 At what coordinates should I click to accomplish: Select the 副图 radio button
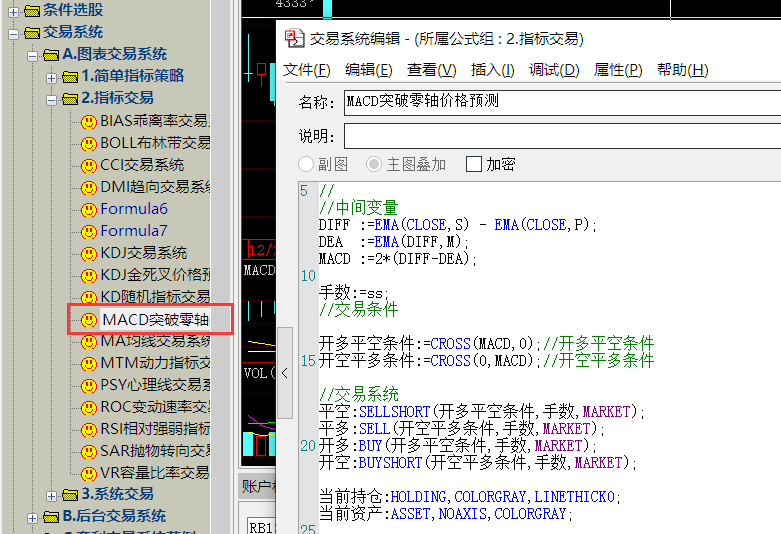pyautogui.click(x=306, y=164)
